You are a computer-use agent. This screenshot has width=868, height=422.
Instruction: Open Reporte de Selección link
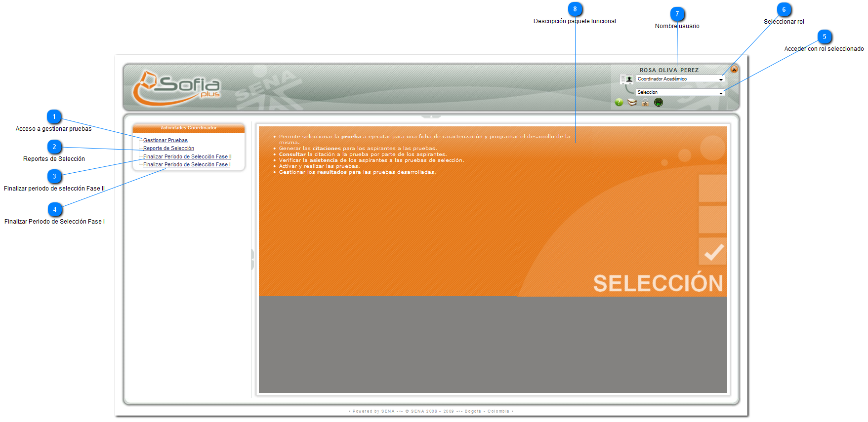(x=168, y=148)
